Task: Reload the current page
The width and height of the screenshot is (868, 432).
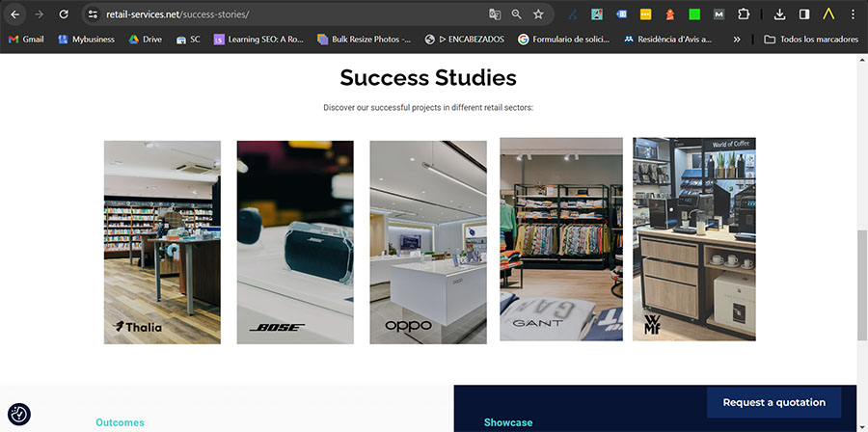Action: tap(64, 14)
